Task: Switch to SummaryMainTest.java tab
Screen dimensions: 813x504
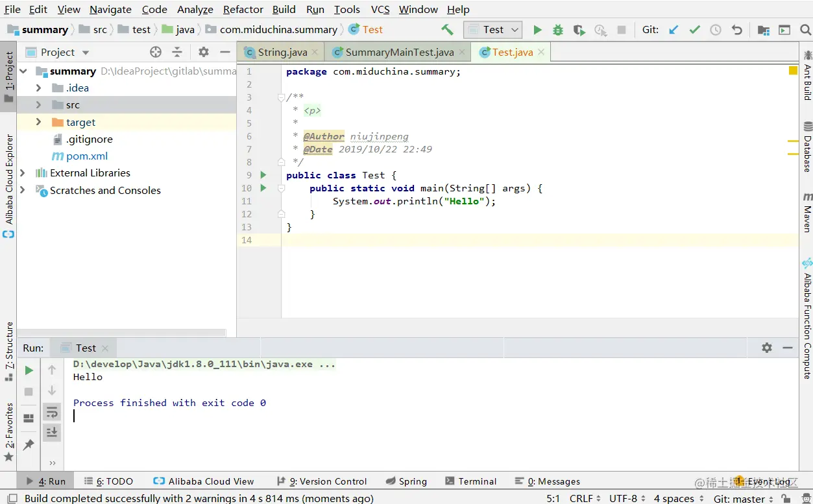Action: click(x=399, y=53)
